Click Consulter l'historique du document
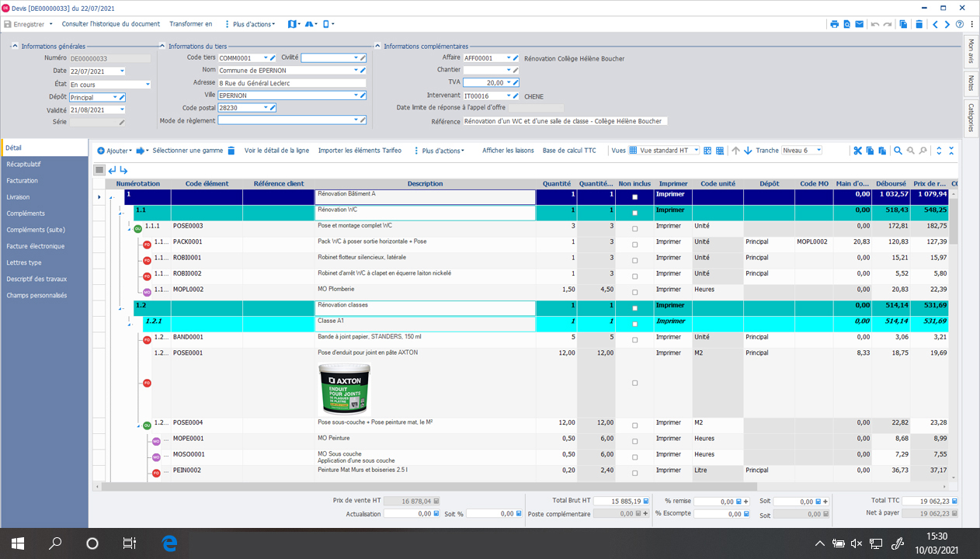 (x=111, y=24)
